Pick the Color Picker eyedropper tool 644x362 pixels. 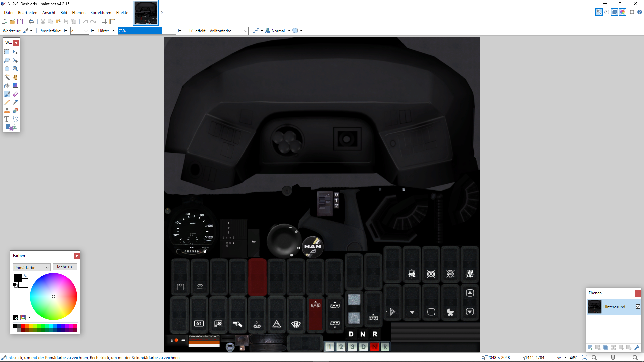(15, 102)
